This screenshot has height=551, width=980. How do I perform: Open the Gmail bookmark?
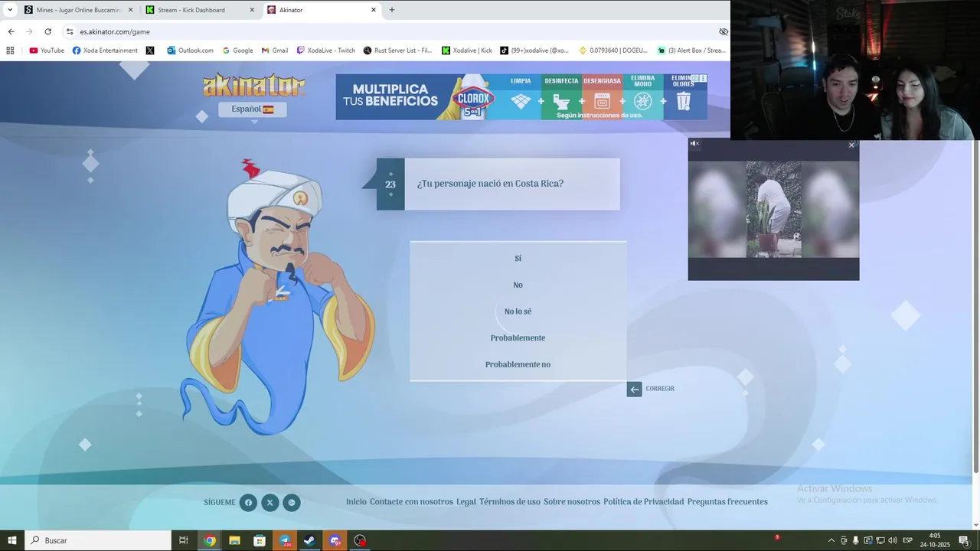(274, 51)
